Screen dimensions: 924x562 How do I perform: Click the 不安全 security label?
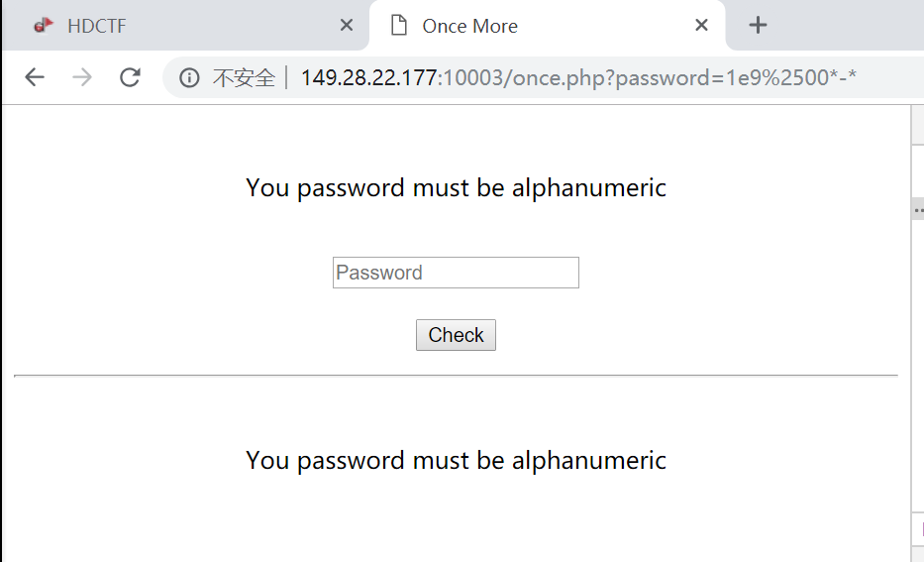point(244,77)
